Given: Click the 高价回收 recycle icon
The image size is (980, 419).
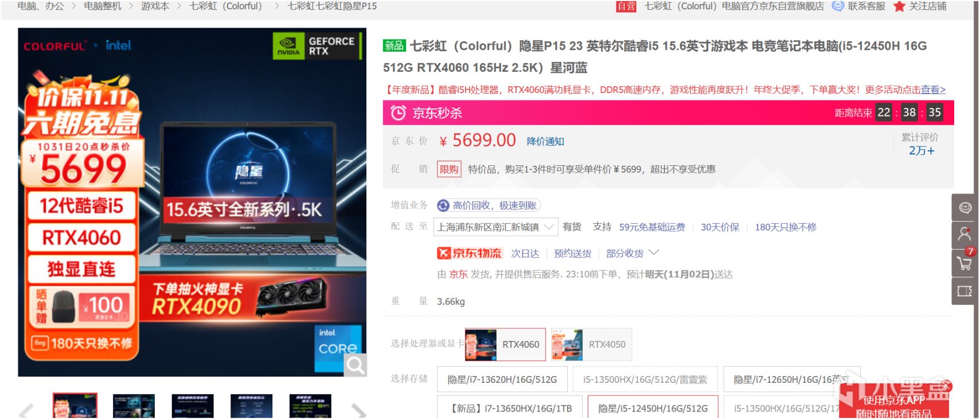Looking at the screenshot, I should pyautogui.click(x=443, y=205).
